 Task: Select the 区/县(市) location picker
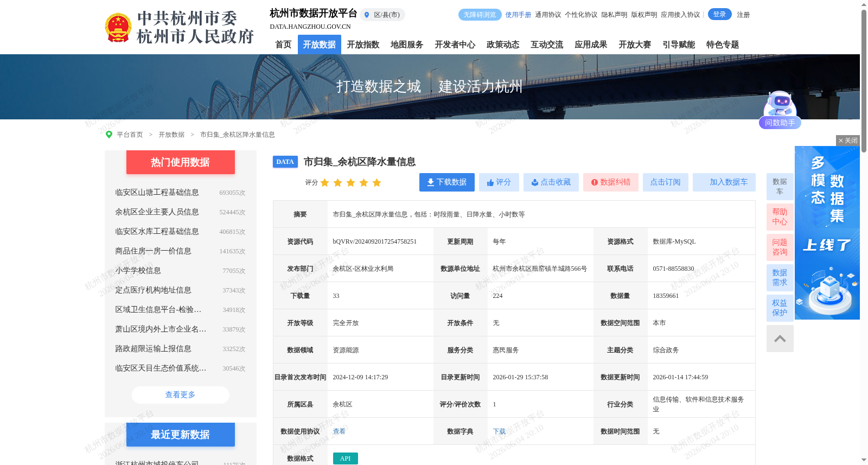(x=382, y=15)
